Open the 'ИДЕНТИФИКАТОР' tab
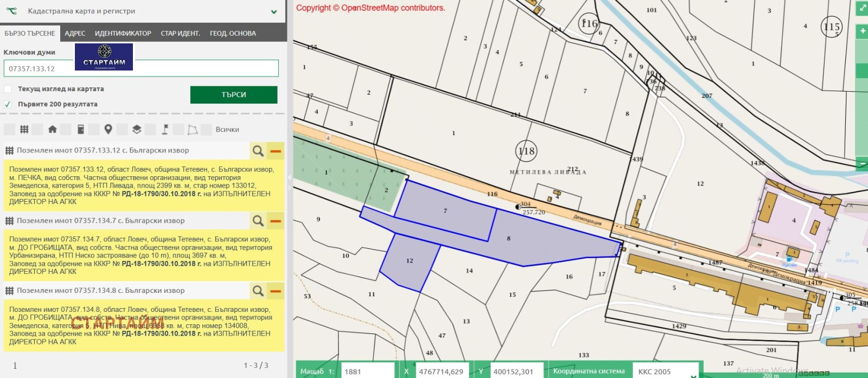The width and height of the screenshot is (868, 378). [123, 33]
